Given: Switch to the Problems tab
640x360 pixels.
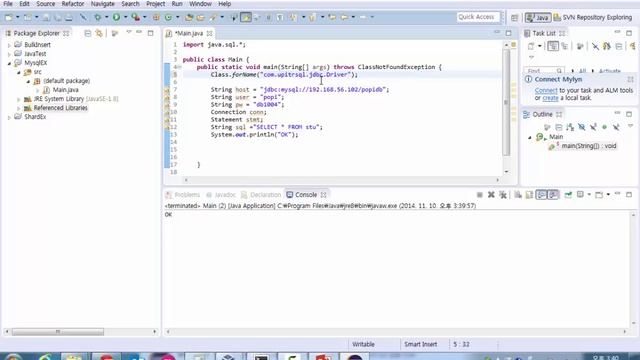Looking at the screenshot, I should 183,195.
